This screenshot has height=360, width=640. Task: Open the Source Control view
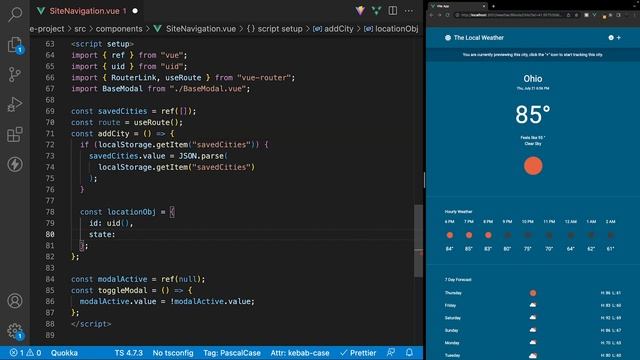click(15, 75)
